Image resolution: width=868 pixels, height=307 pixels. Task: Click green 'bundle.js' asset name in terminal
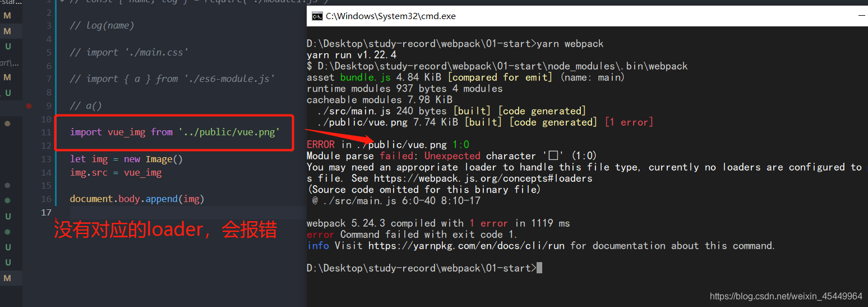tap(366, 77)
